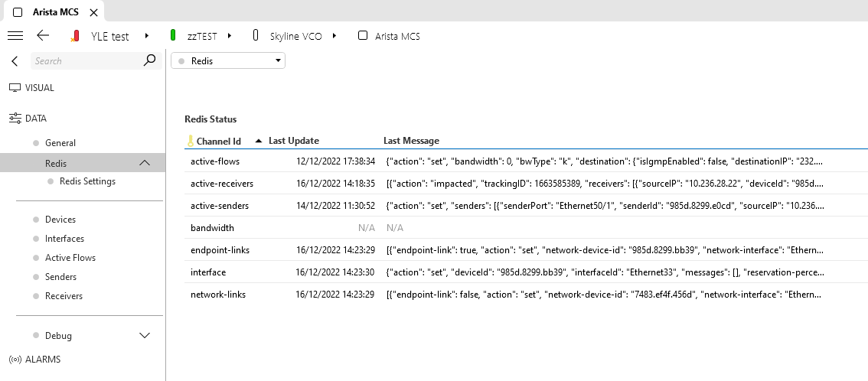Click the yellow key icon in table header
The width and height of the screenshot is (868, 381).
click(191, 141)
